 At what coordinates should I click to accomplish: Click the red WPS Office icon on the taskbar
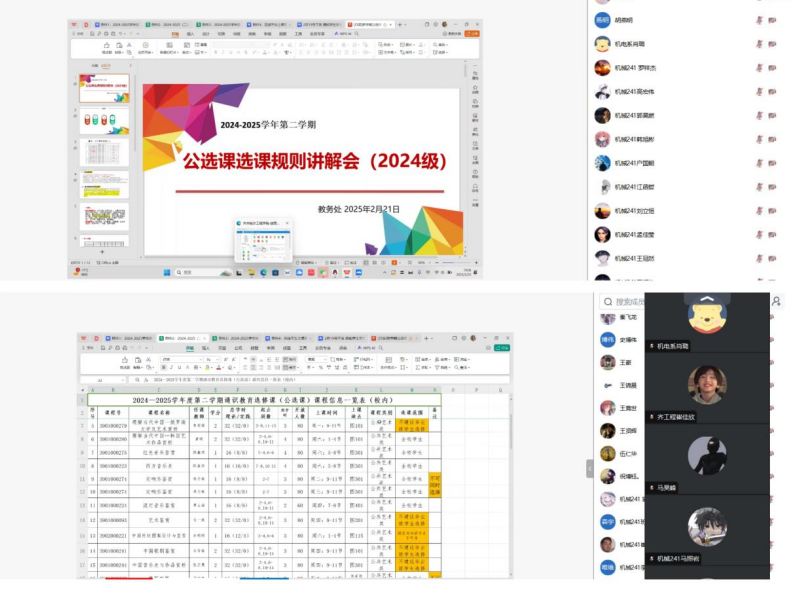click(347, 272)
